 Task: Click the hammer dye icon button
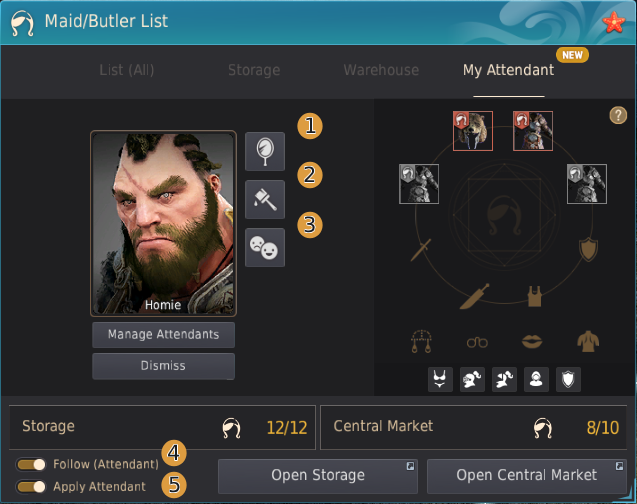click(x=265, y=199)
